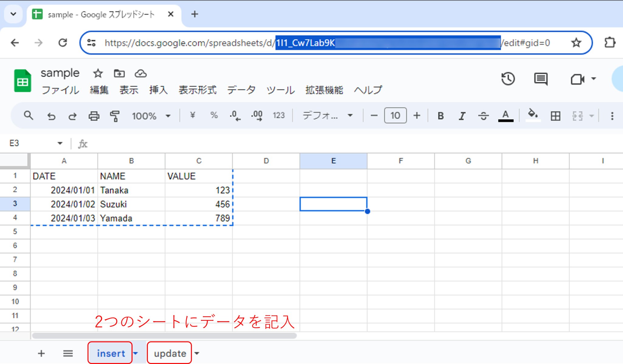Toggle strikethrough formatting
The width and height of the screenshot is (623, 364).
click(484, 116)
